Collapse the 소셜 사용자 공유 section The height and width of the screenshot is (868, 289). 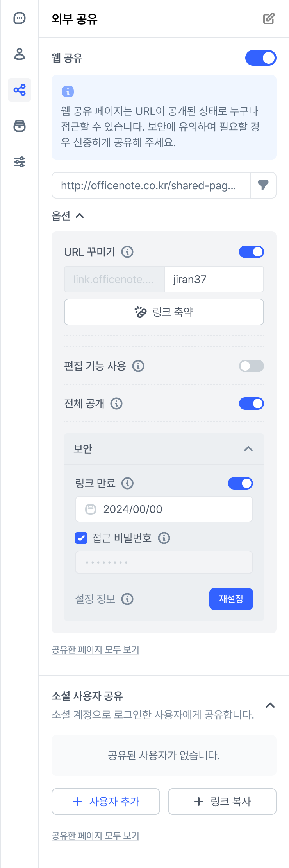(270, 705)
